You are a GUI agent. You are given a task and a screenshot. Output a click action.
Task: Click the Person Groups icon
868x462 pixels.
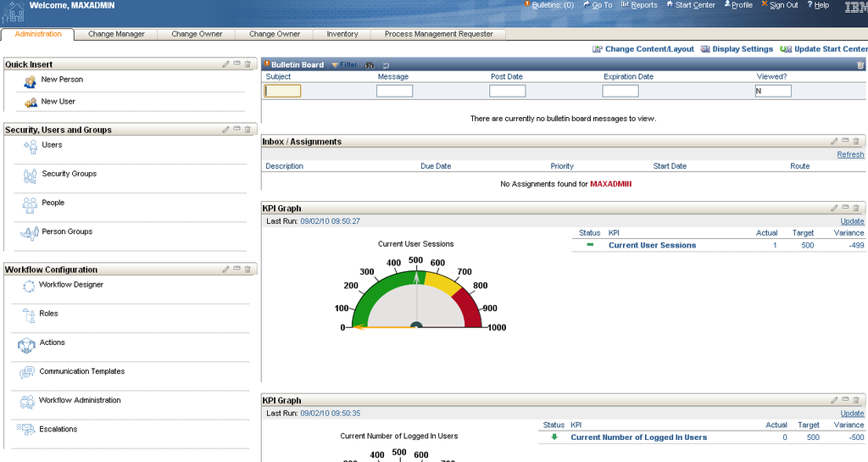point(30,233)
